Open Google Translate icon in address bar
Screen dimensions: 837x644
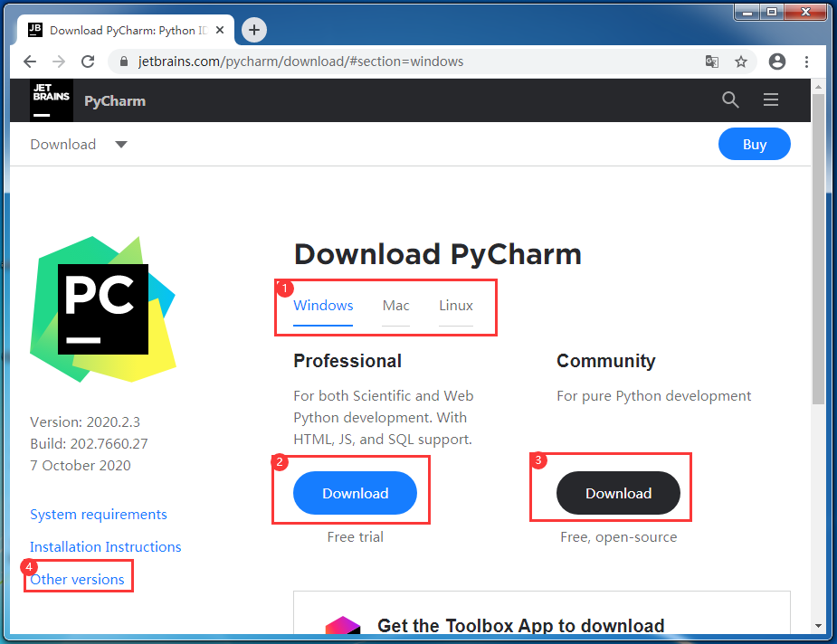(x=712, y=62)
